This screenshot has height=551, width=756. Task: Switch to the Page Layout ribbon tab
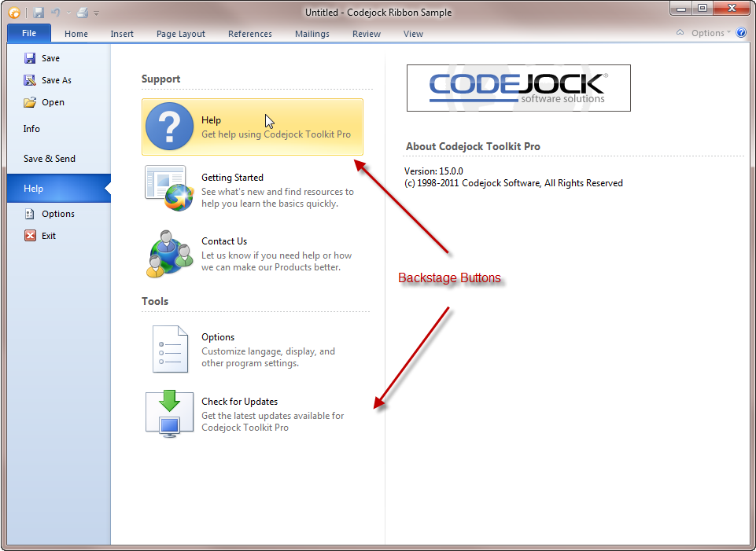181,34
